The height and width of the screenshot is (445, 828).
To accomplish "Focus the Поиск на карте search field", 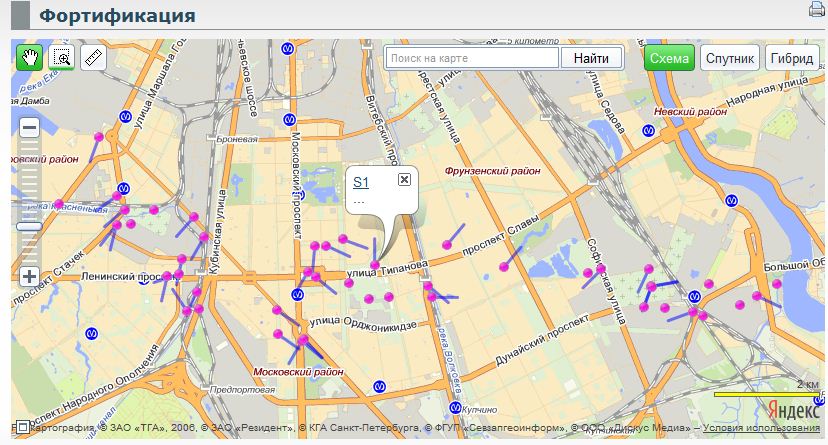I will click(x=472, y=58).
